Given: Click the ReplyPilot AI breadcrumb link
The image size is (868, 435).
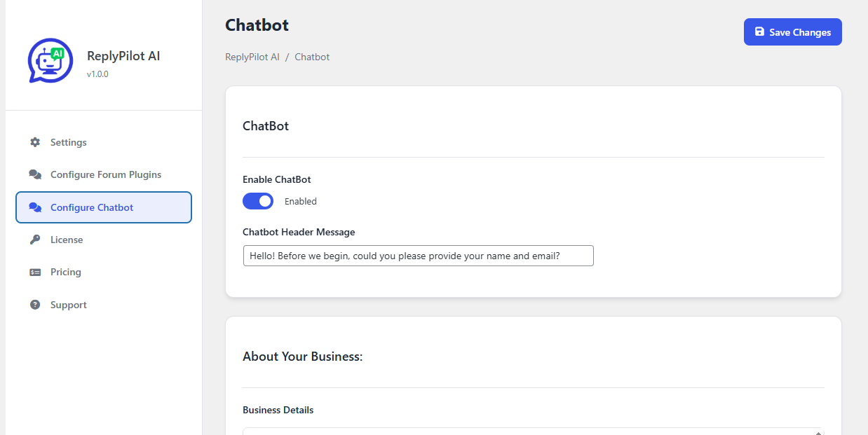Looking at the screenshot, I should click(x=252, y=57).
